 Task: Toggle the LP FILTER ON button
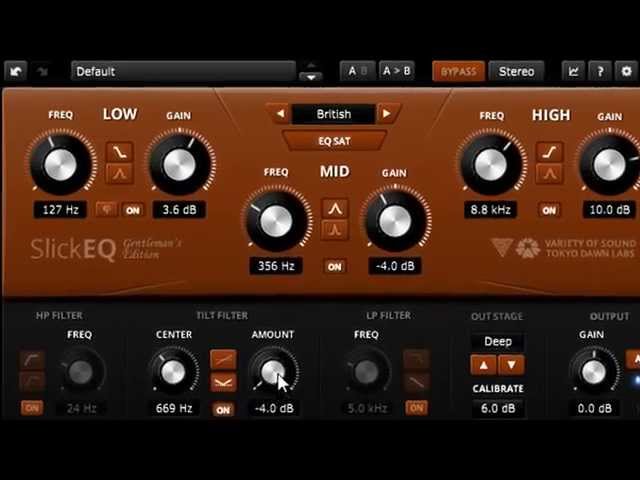(x=416, y=408)
